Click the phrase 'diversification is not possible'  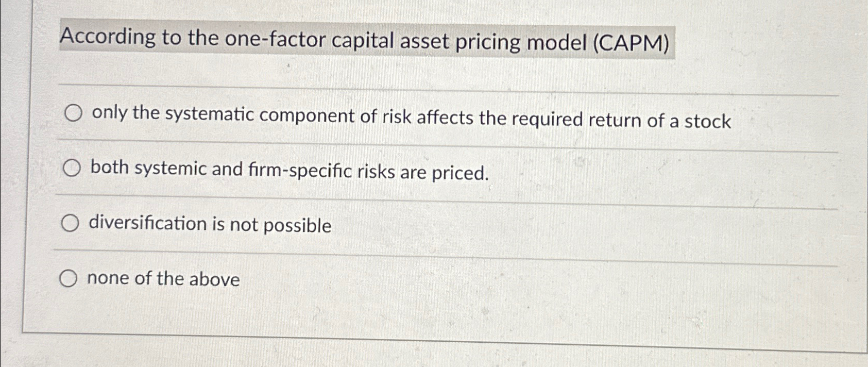click(209, 225)
